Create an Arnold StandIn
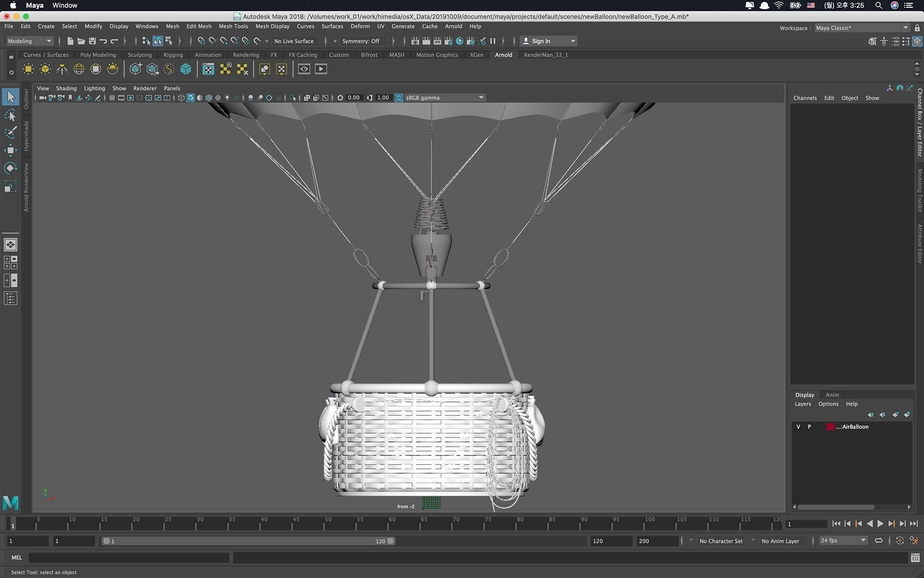Viewport: 924px width, 578px height. coord(136,69)
